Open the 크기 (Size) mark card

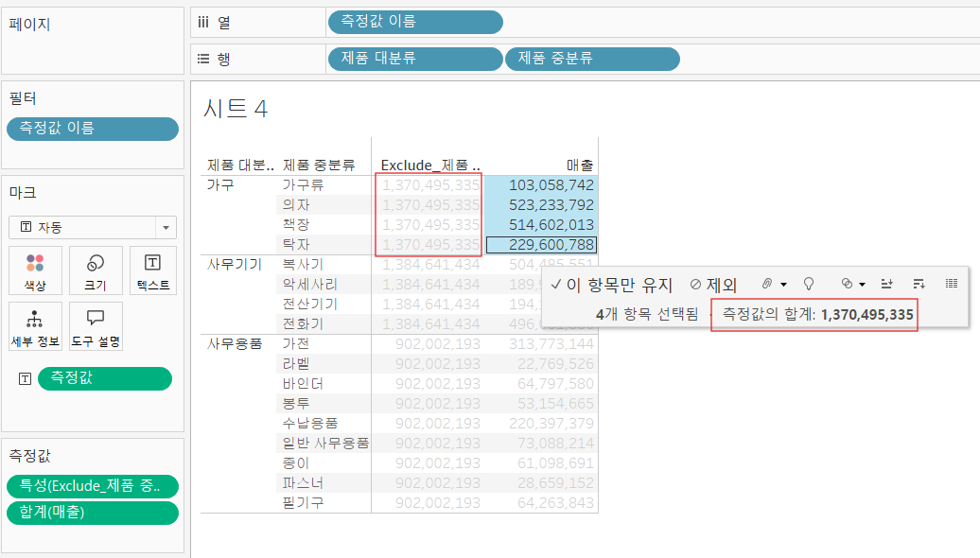click(x=96, y=270)
